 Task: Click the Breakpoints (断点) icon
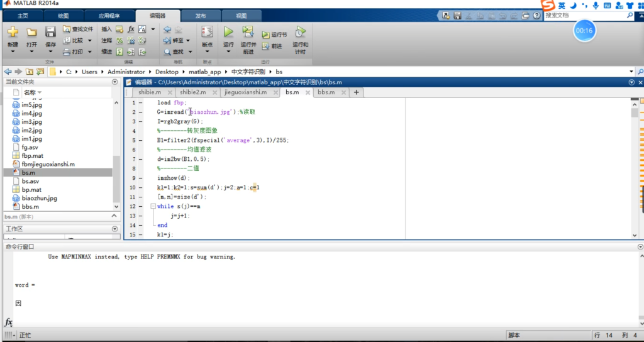point(207,32)
